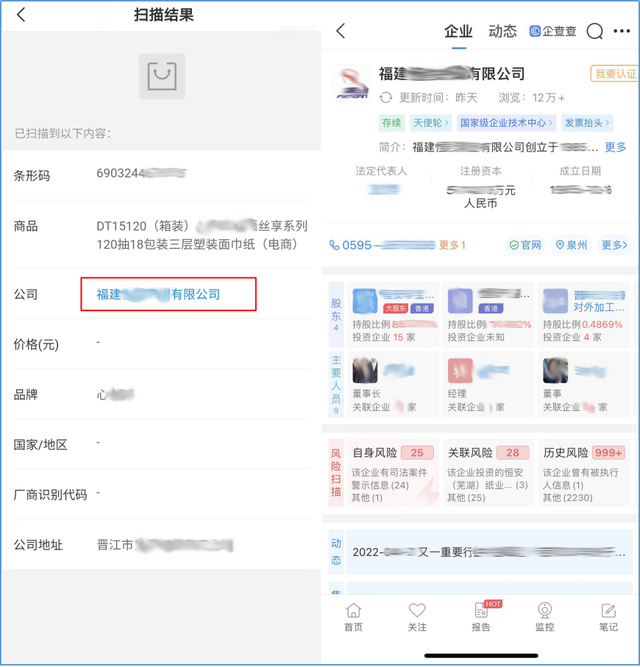Switch to the 动态 tab
640x667 pixels.
502,31
